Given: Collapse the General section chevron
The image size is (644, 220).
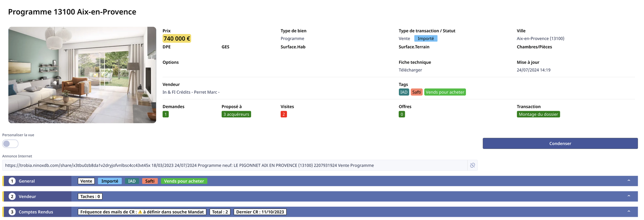Looking at the screenshot, I should coord(628,181).
